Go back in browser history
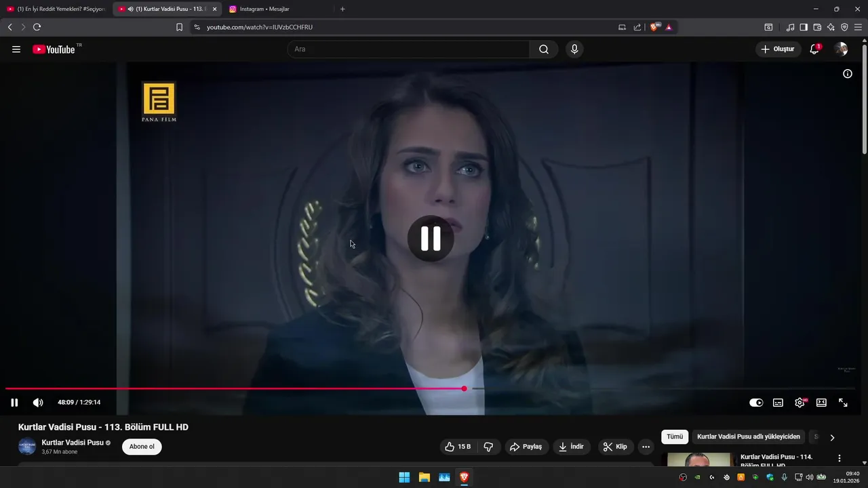The image size is (868, 488). [x=9, y=27]
